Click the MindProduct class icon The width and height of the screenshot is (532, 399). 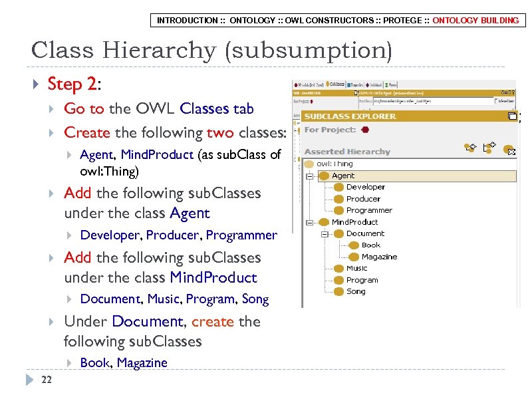324,222
